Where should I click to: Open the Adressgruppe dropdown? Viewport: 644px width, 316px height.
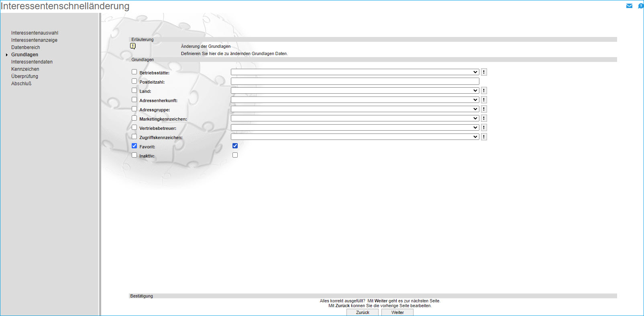[355, 109]
